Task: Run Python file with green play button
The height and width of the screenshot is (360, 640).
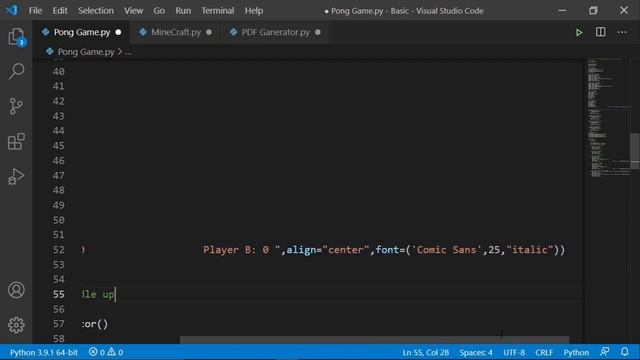Action: [x=579, y=32]
